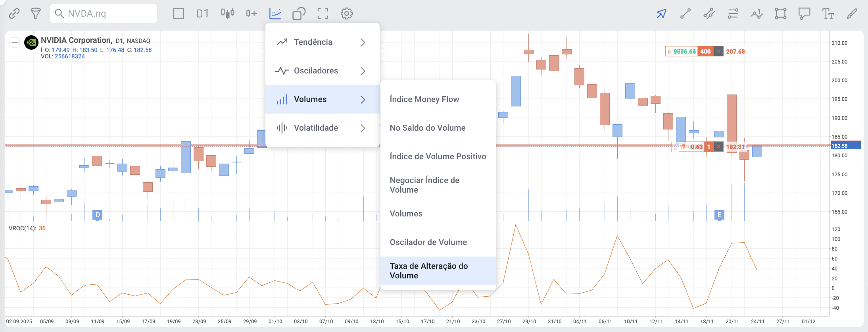Expand chevron next to Volatilidade
This screenshot has width=868, height=332.
pyautogui.click(x=363, y=128)
